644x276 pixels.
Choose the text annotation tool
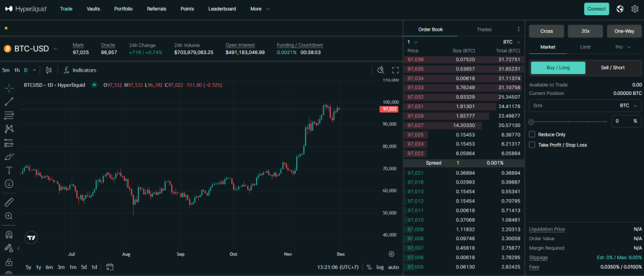[9, 170]
